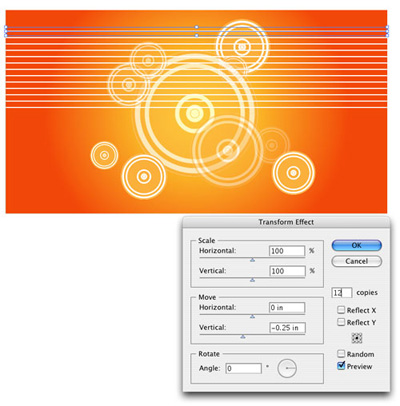The width and height of the screenshot is (400, 406).
Task: Click the Scale Vertical slider handle
Action: 252,280
